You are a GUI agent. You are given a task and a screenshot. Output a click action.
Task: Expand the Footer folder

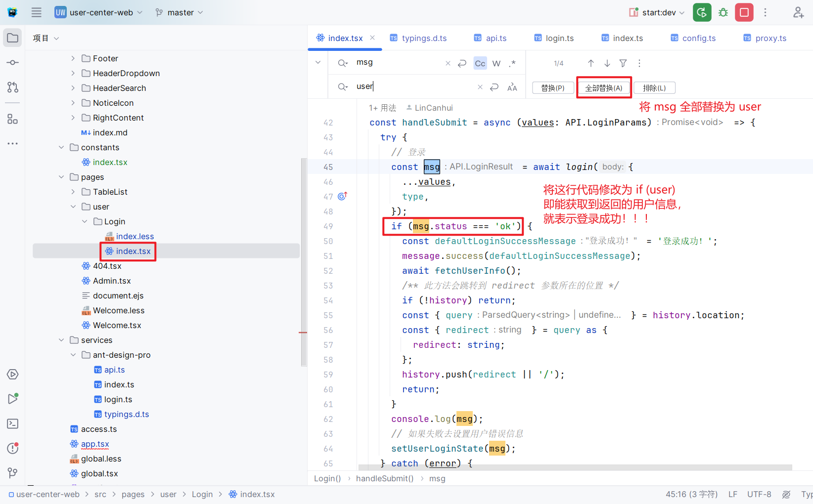pos(73,58)
